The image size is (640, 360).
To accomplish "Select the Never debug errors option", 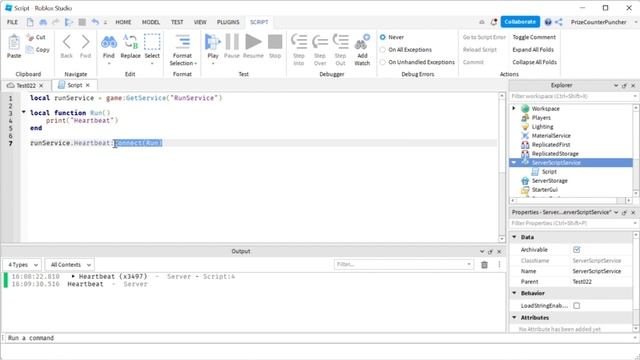I will point(382,37).
